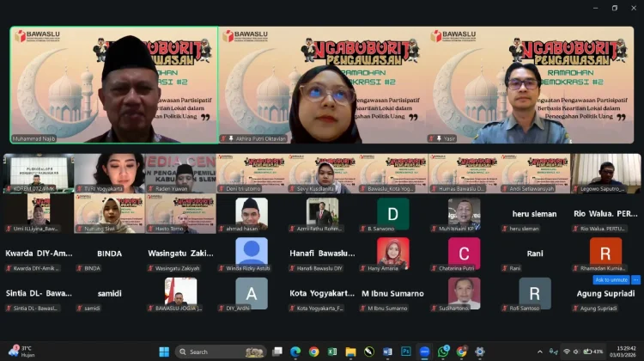
Task: Click the Wi-Fi icon in the system tray
Action: (567, 352)
